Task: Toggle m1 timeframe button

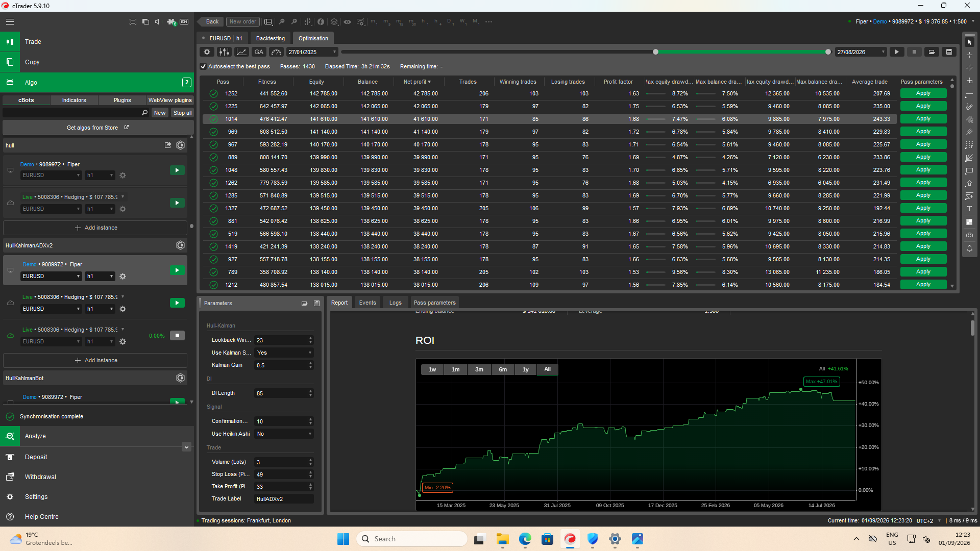Action: click(x=374, y=21)
